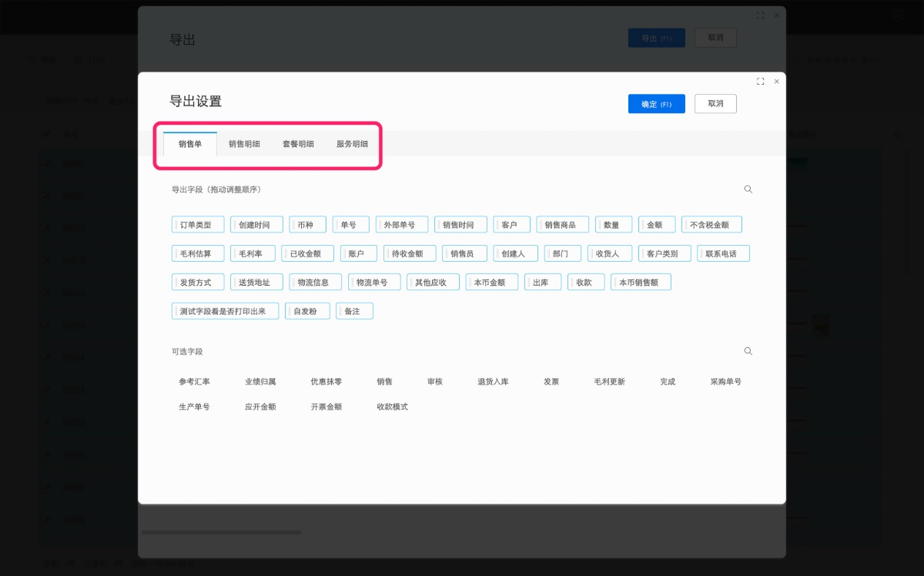Screen dimensions: 924x576
Task: Click 导出 button in background dialog
Action: click(657, 38)
